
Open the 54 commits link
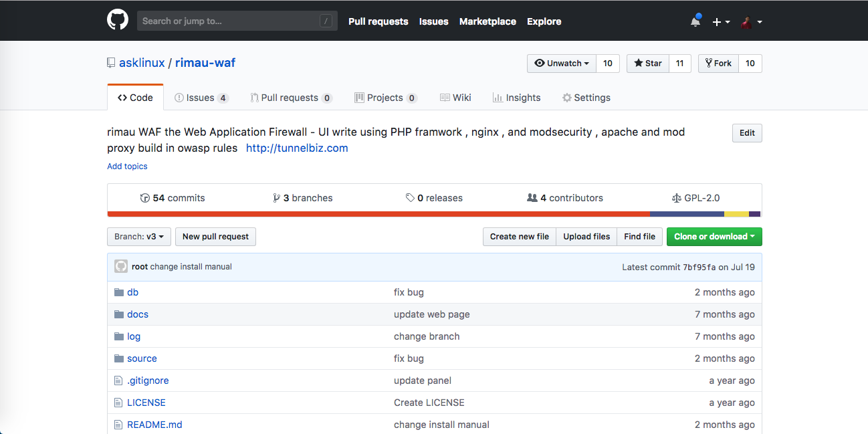[173, 198]
